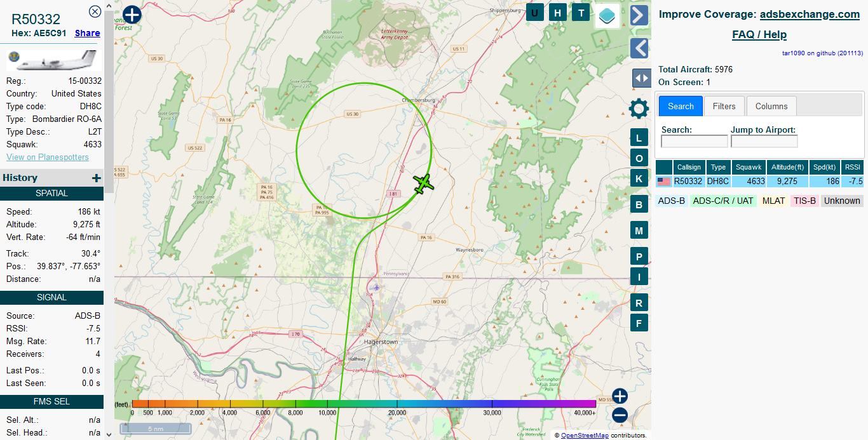Click the FMS SEL section header

(51, 401)
